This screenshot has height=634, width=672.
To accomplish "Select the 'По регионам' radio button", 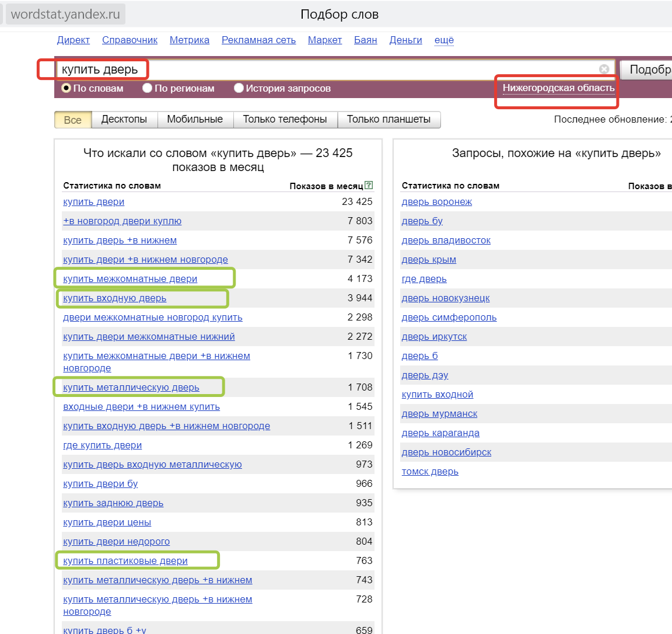I will (147, 88).
